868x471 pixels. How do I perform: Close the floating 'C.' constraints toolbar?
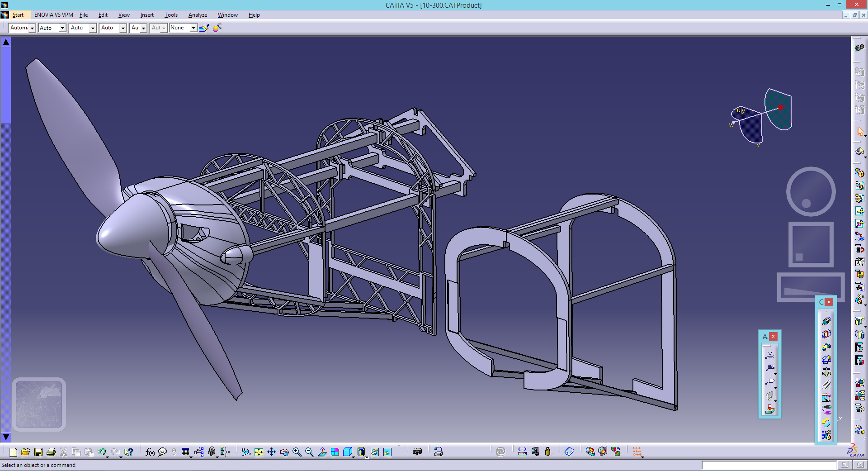[829, 302]
